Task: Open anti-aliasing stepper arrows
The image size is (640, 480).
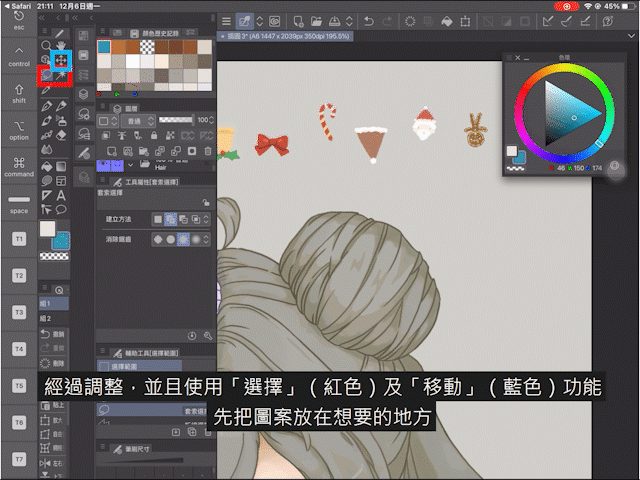Action: pos(206,239)
